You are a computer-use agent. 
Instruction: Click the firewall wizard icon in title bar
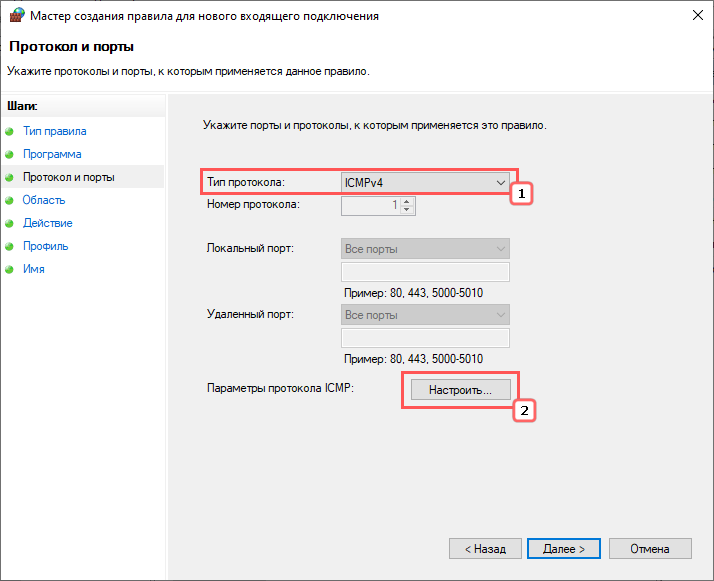click(x=16, y=15)
